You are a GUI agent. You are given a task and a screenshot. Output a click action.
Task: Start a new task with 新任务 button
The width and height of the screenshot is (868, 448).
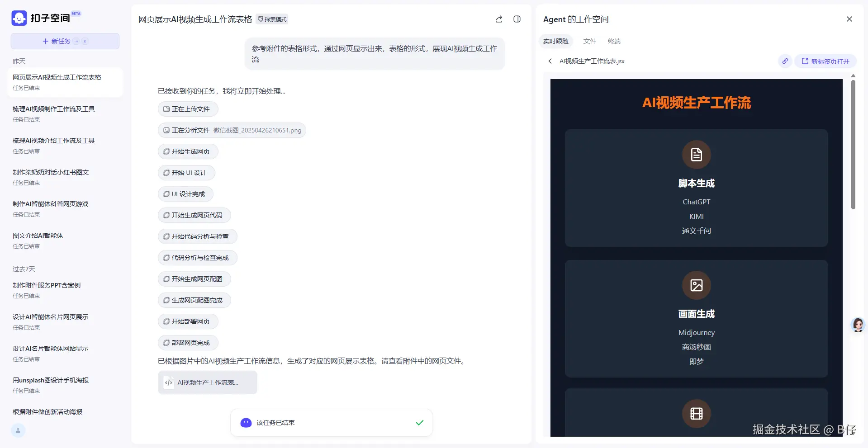click(65, 41)
